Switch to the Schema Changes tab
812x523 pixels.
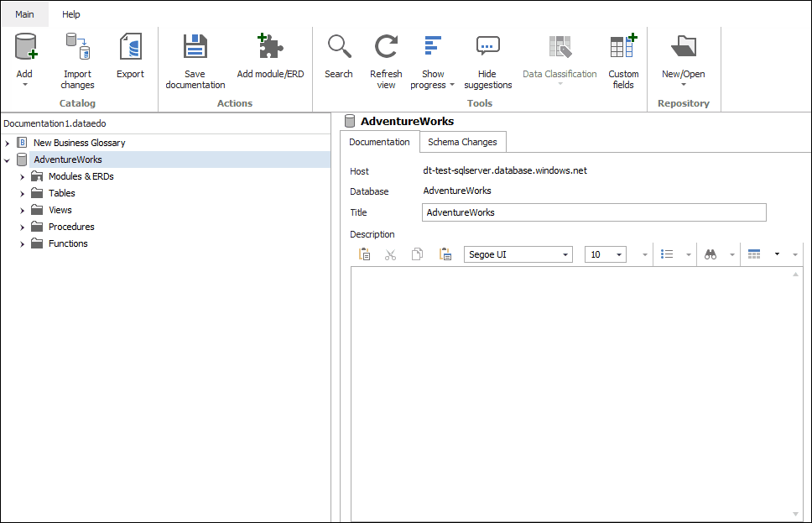pos(462,142)
